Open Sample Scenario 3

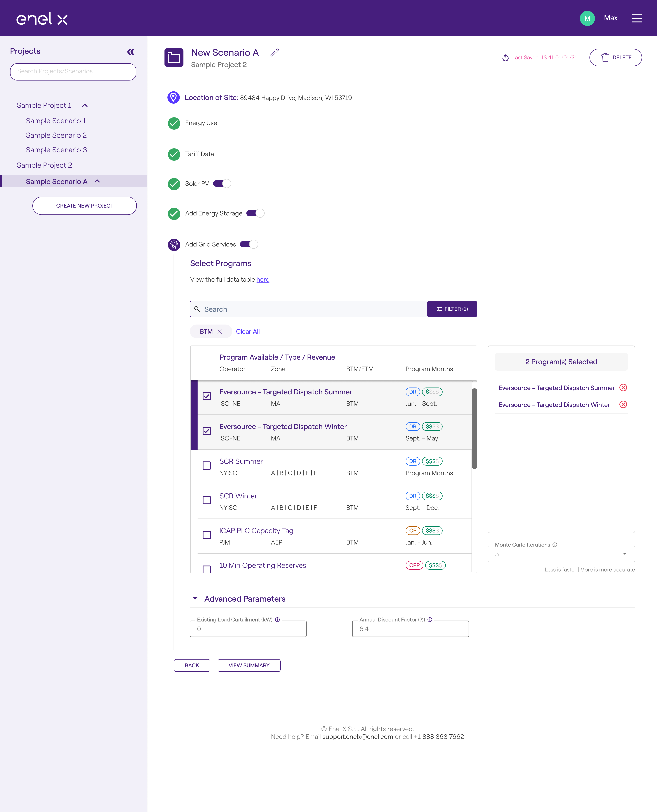56,150
